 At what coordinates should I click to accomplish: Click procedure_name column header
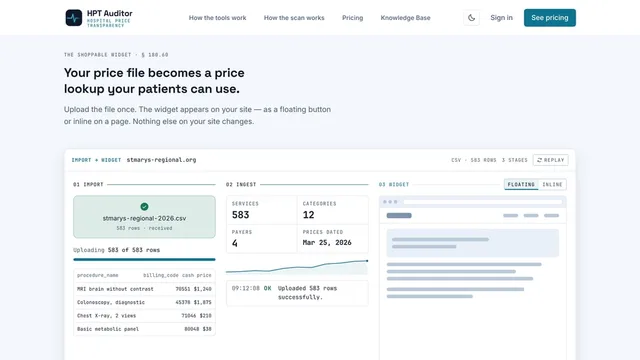[x=98, y=276]
